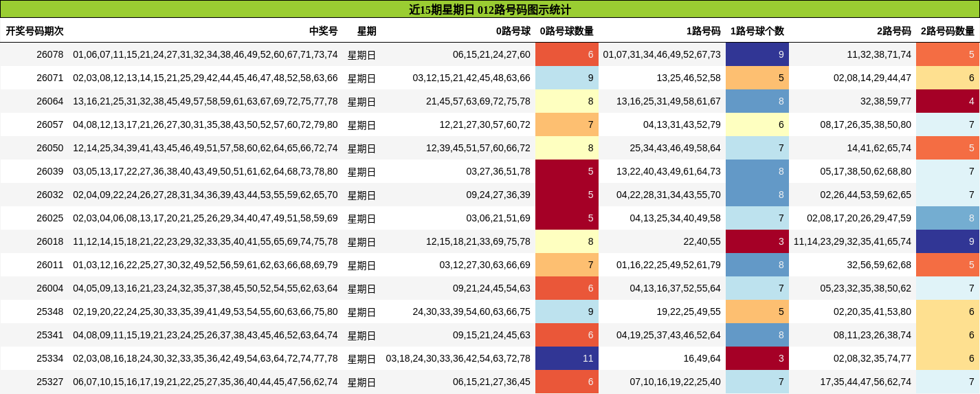Click issue number 25334
This screenshot has height=394, width=980.
[x=49, y=358]
